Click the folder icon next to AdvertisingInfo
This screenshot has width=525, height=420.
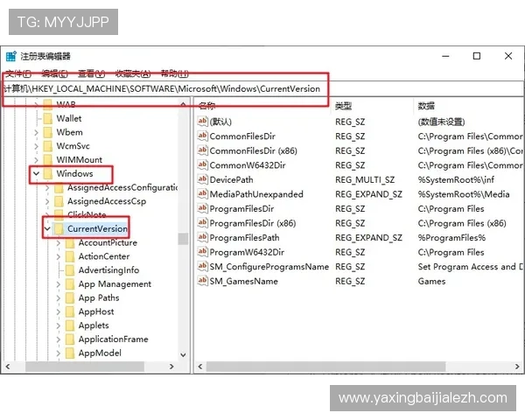click(x=70, y=270)
